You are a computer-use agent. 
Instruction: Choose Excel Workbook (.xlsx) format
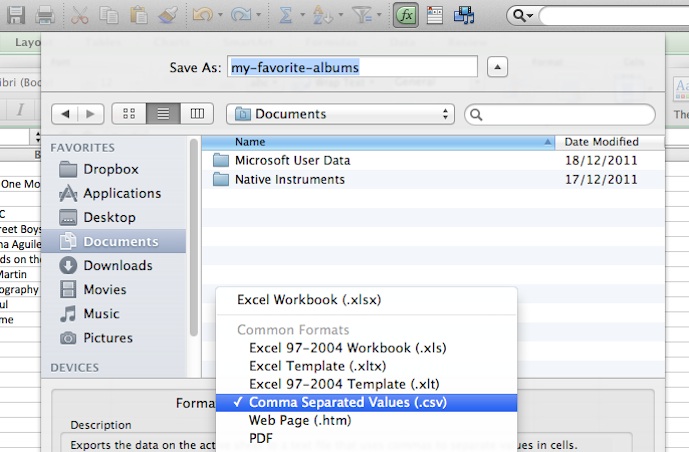366,300
